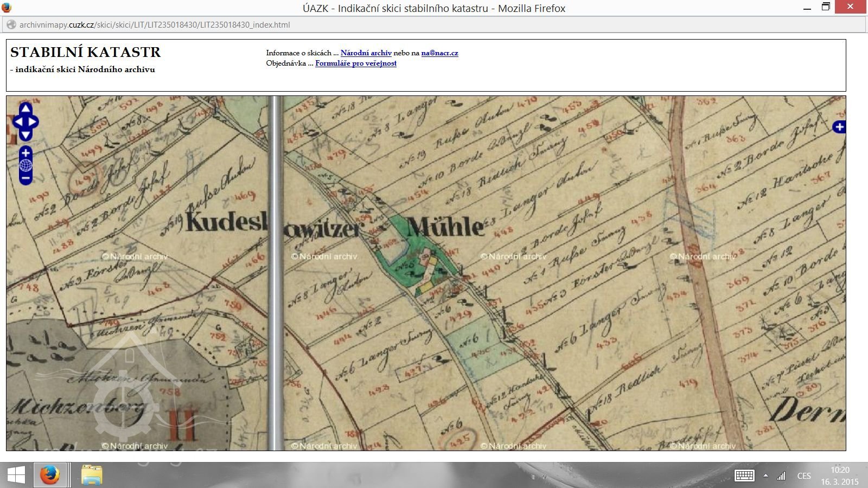
Task: Open the Národní archiv link
Action: (x=366, y=53)
